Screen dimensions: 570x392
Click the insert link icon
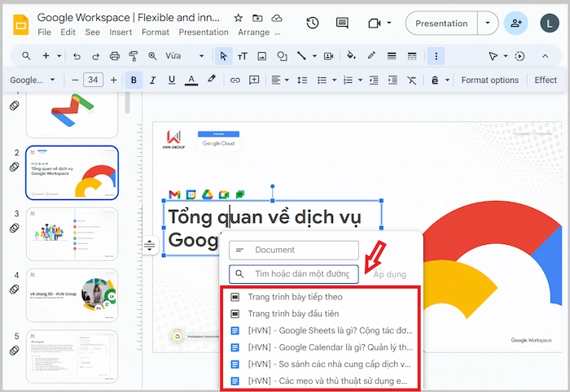click(235, 80)
